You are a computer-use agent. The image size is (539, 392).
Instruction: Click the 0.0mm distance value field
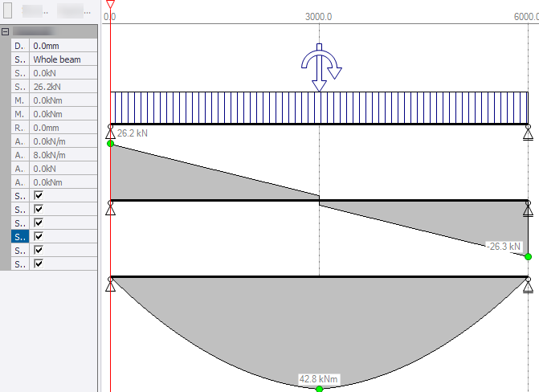[x=64, y=46]
